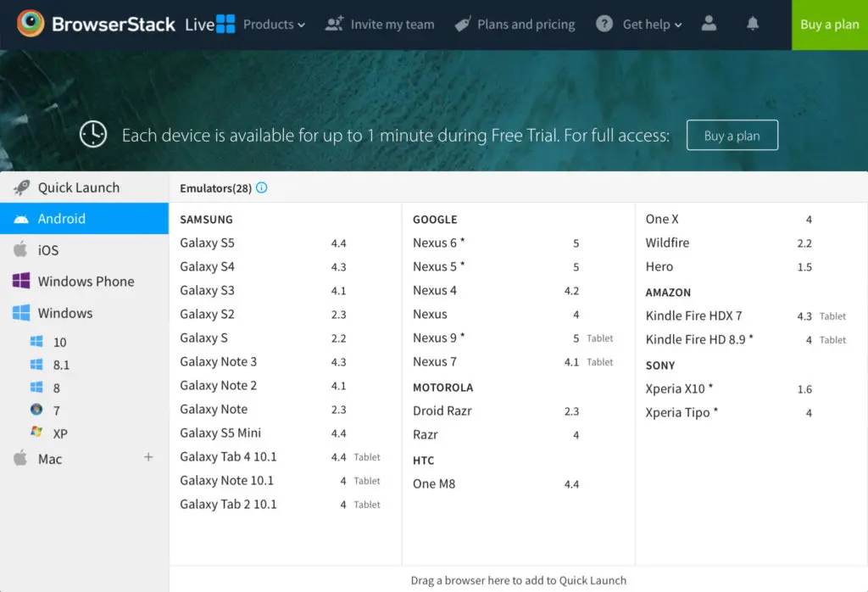The width and height of the screenshot is (868, 592).
Task: Click the Plans and pricing tag icon
Action: tap(462, 24)
